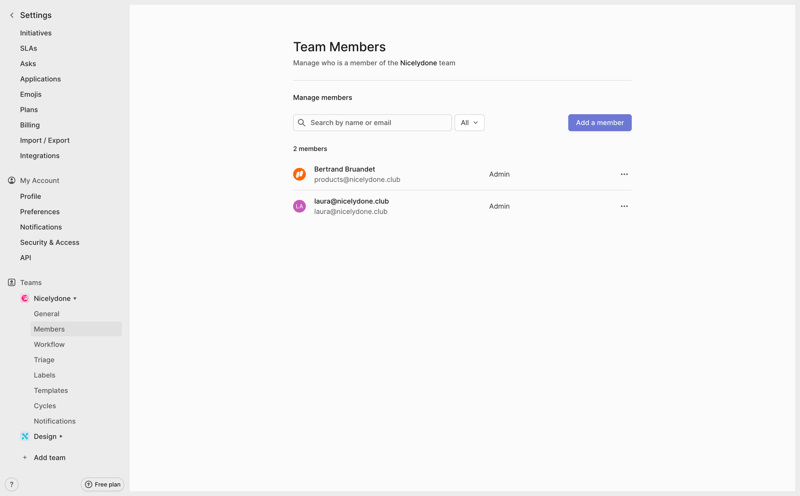
Task: Click the 2 members count text
Action: tap(310, 148)
